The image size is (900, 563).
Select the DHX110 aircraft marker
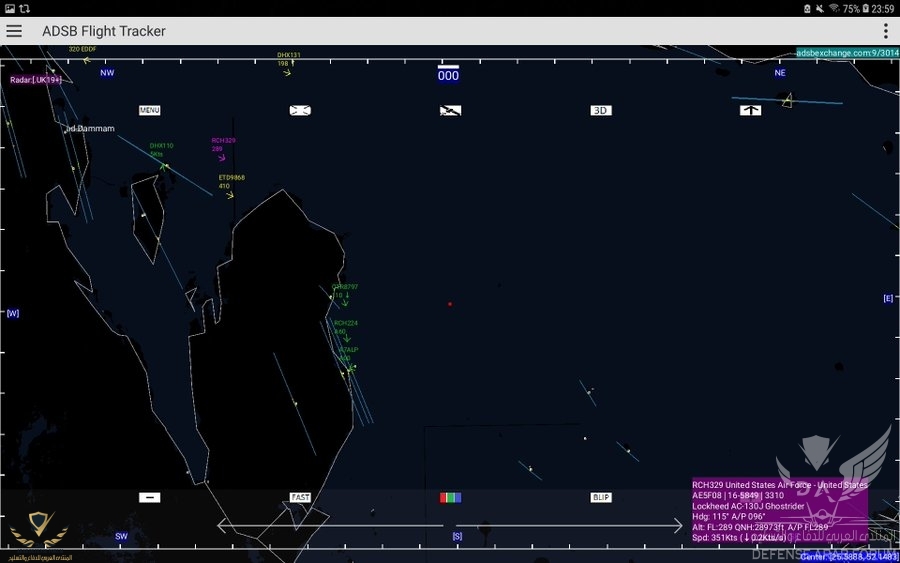163,165
